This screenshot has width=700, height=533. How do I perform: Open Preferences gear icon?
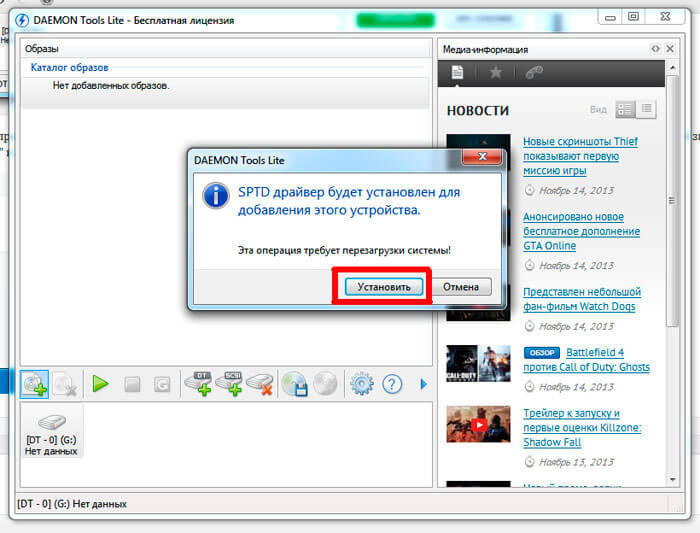362,384
